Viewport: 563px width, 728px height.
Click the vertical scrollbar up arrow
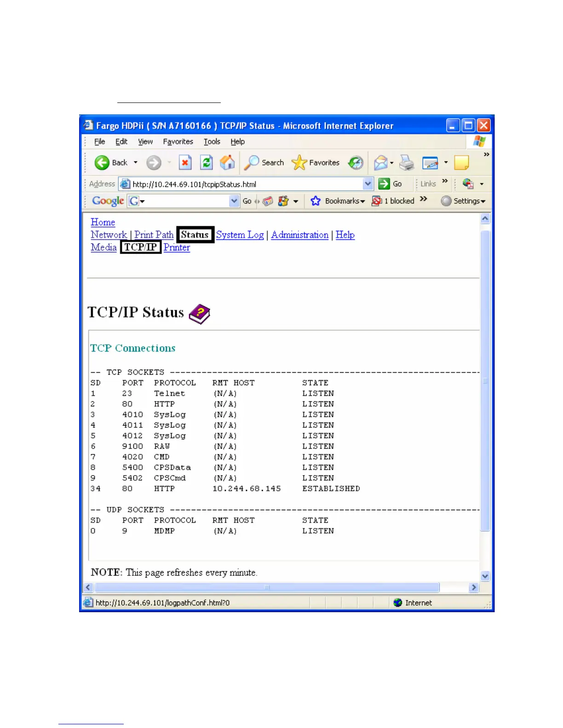tap(485, 219)
